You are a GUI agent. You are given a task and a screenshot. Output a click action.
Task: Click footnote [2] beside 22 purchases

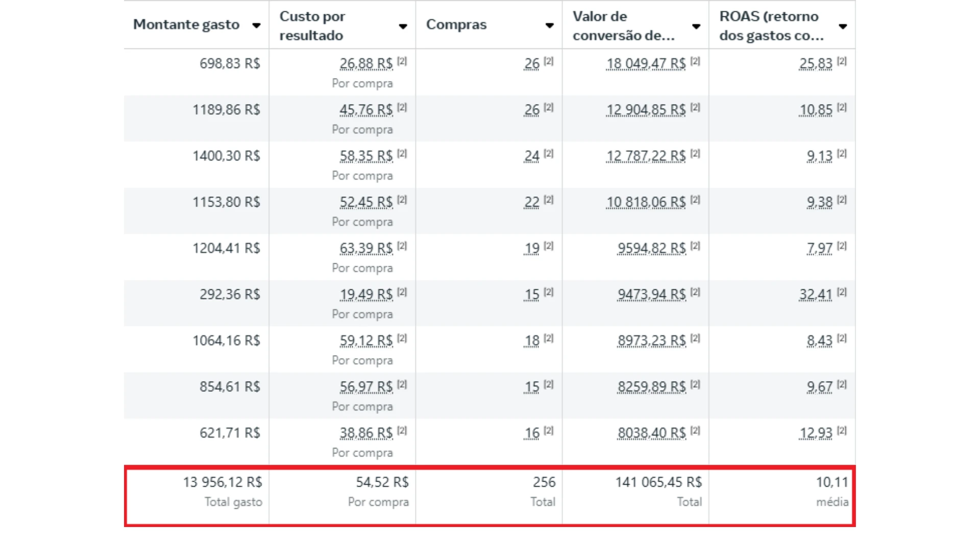tap(549, 200)
